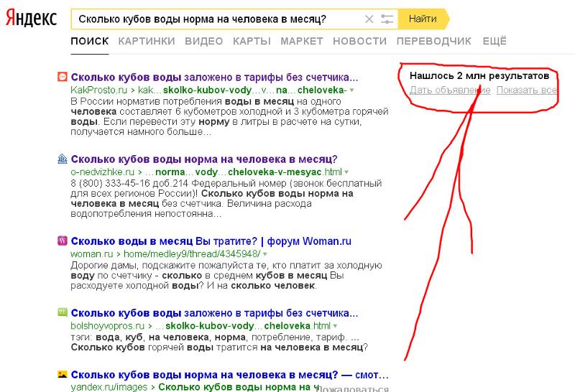Screen dimensions: 575x392
Task: Expand dropdown arrow after woman.ru URL
Action: pyautogui.click(x=265, y=254)
